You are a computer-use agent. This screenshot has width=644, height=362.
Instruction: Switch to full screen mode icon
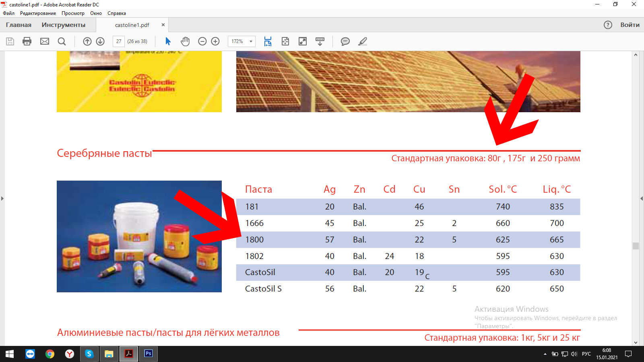point(303,41)
